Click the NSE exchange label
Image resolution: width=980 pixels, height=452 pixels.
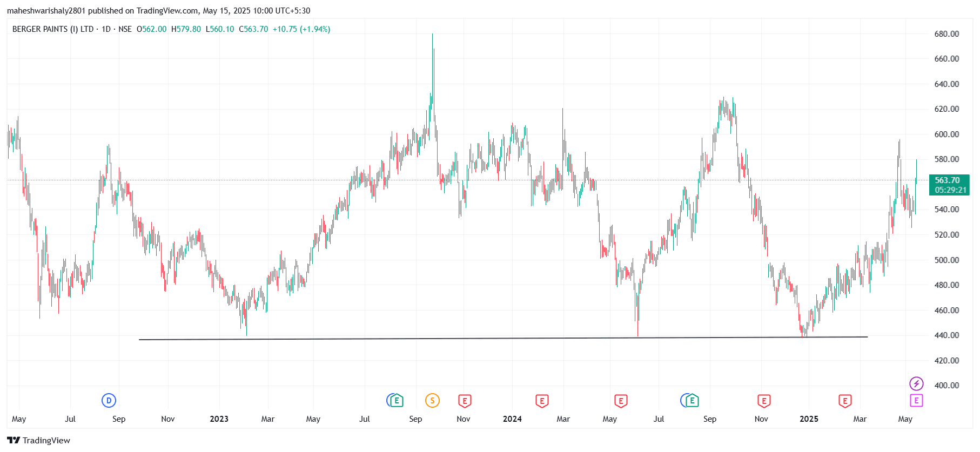coord(125,29)
